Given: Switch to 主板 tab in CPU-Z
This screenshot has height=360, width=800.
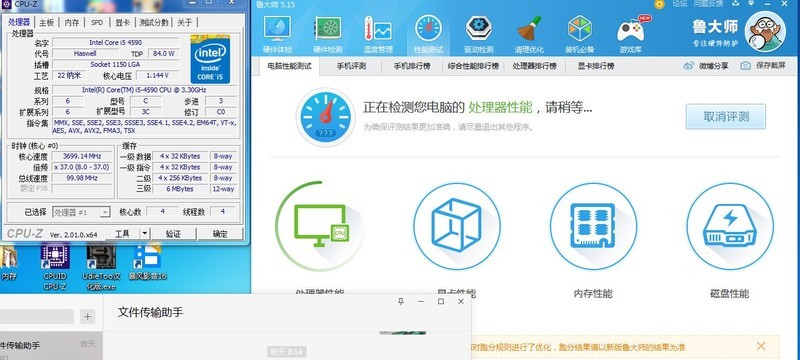Looking at the screenshot, I should pos(47,22).
